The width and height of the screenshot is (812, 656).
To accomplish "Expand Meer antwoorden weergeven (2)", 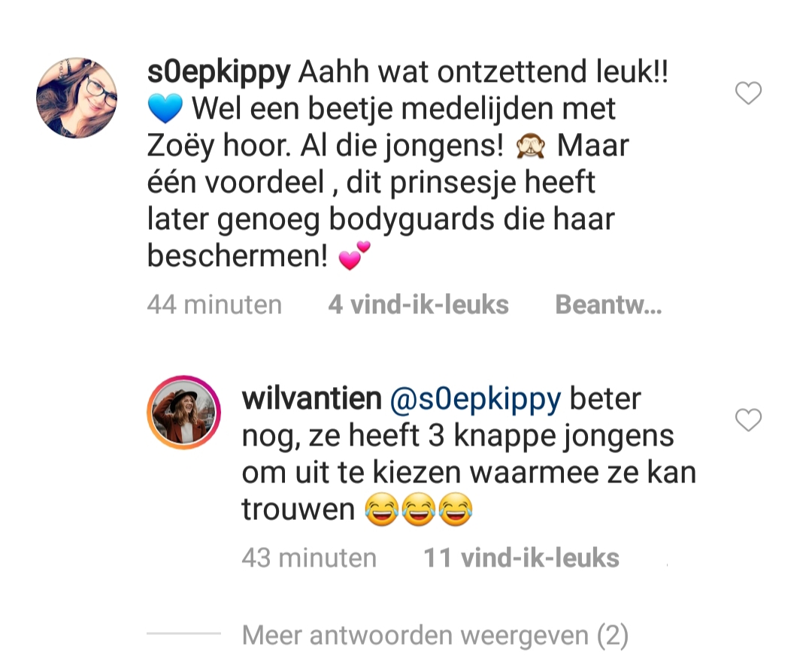I will coord(435,635).
